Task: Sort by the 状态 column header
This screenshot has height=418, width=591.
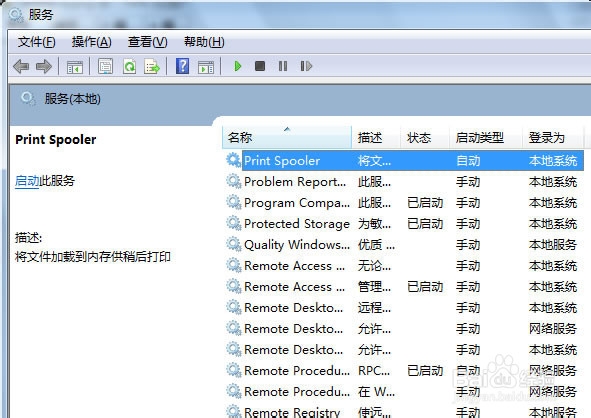Action: coord(424,138)
